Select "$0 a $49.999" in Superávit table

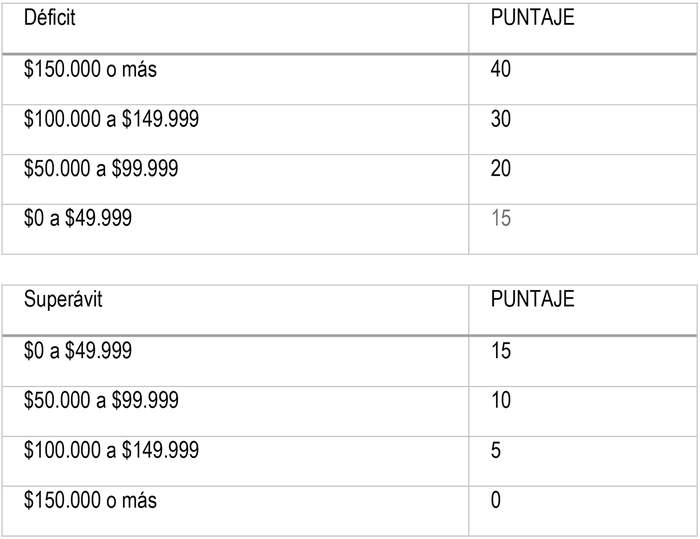78,352
